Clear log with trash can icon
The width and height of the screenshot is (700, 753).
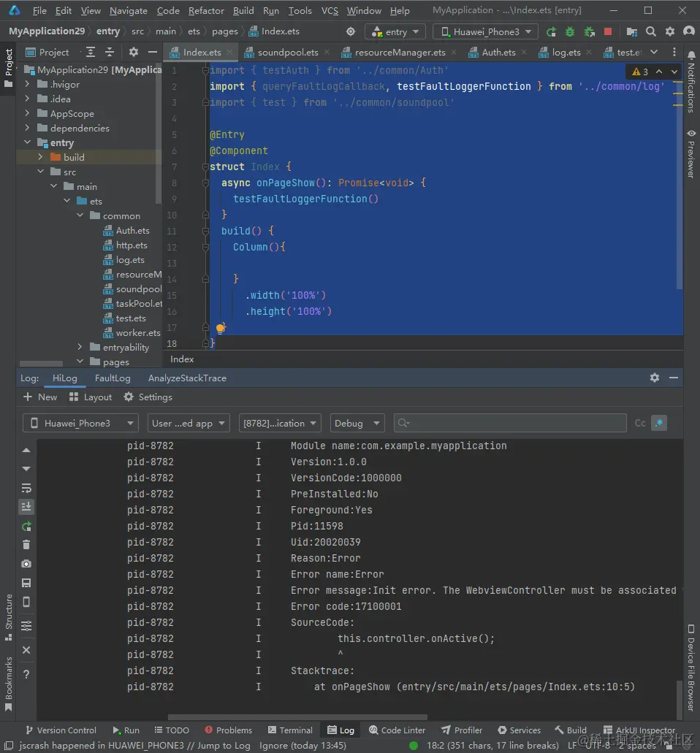(x=26, y=545)
